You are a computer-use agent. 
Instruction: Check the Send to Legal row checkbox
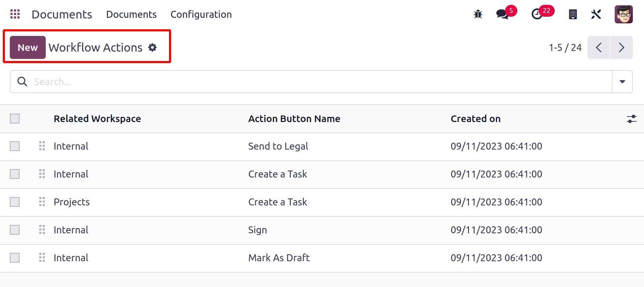[x=15, y=146]
